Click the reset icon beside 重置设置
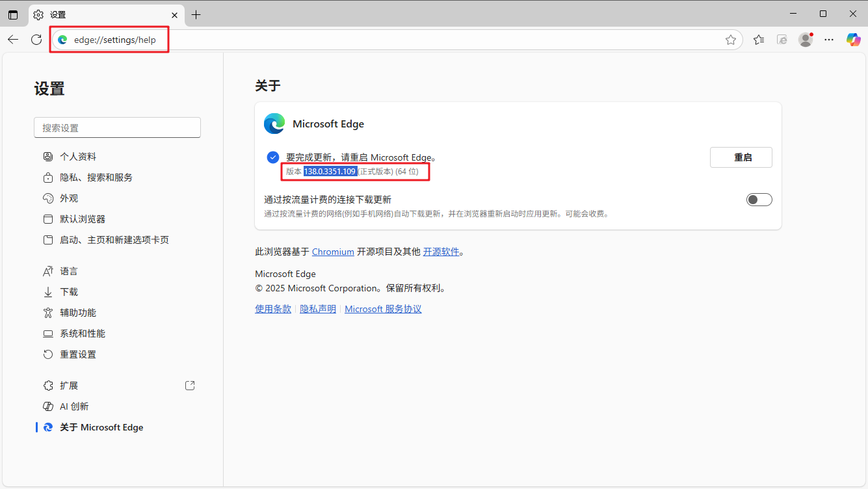 point(48,354)
